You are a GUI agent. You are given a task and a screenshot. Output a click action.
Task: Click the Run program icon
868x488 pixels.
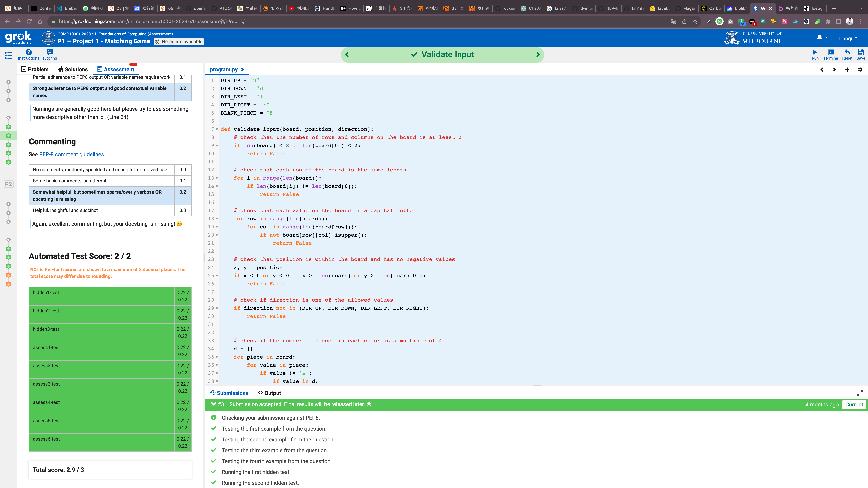click(x=815, y=55)
